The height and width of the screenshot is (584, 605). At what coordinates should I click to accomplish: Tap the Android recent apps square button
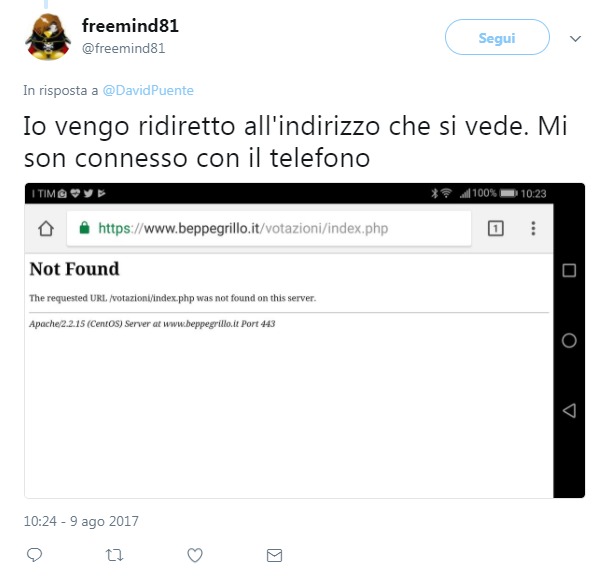point(569,270)
